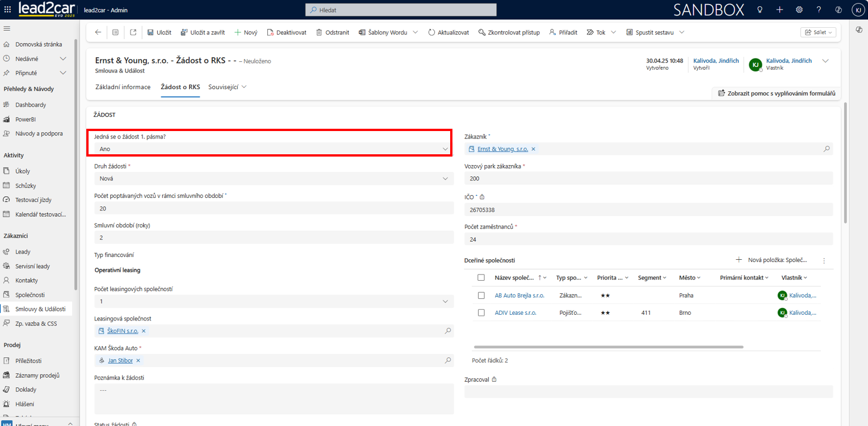The width and height of the screenshot is (868, 426).
Task: Click the Uložit save icon in toolbar
Action: tap(150, 32)
